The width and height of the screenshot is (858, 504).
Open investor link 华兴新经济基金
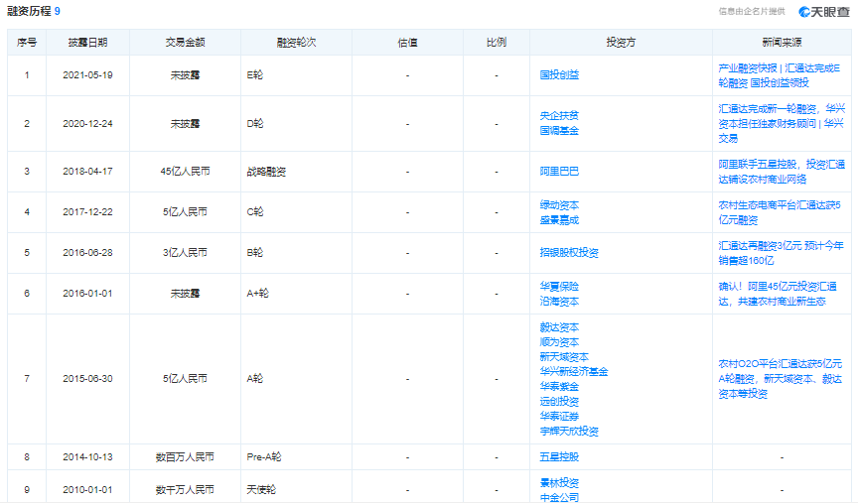tap(574, 372)
